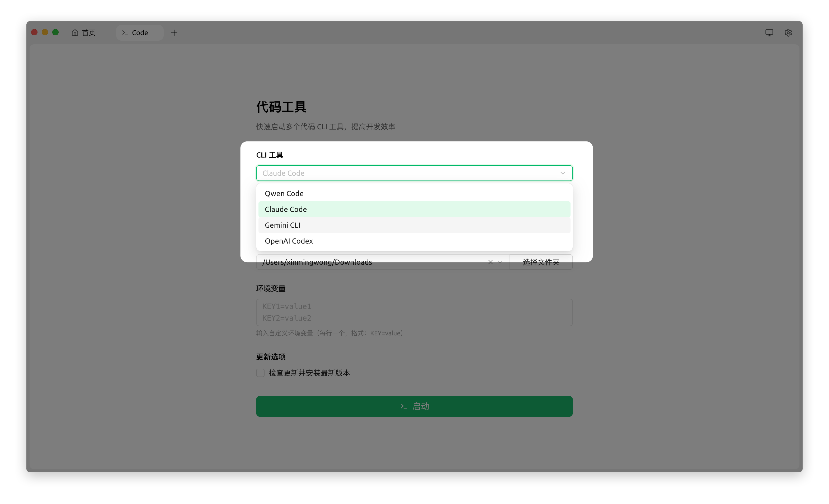Open settings gear icon
The height and width of the screenshot is (504, 829).
click(788, 33)
